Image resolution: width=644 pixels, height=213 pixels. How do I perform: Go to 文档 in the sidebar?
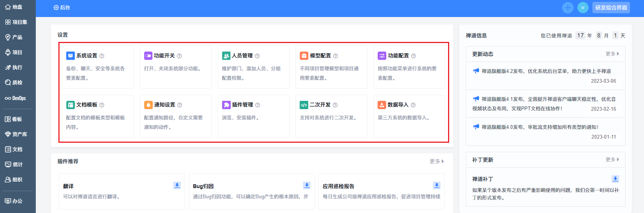tap(14, 150)
